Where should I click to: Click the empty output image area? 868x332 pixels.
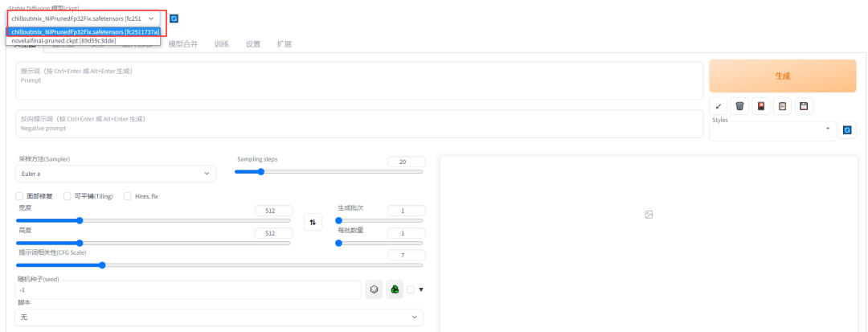click(x=649, y=244)
